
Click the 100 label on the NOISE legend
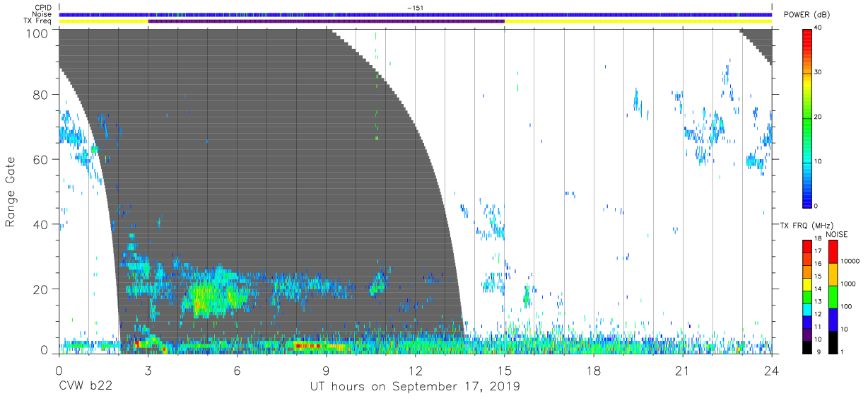pyautogui.click(x=846, y=306)
